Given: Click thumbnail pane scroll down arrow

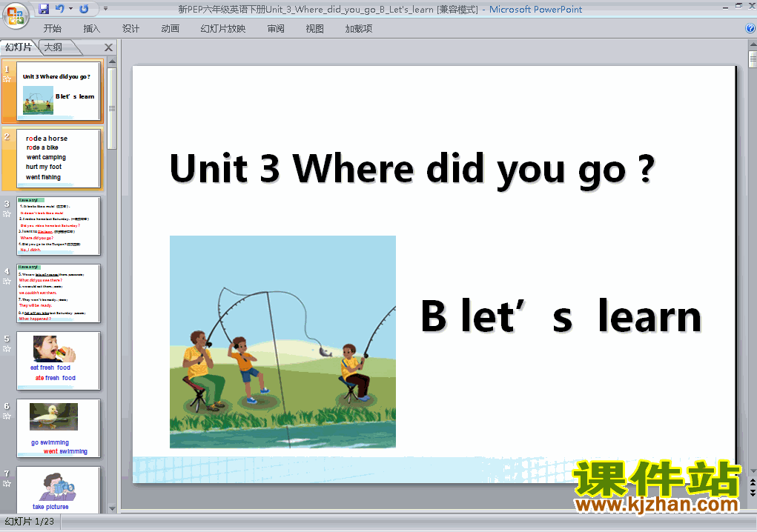Looking at the screenshot, I should click(x=112, y=508).
